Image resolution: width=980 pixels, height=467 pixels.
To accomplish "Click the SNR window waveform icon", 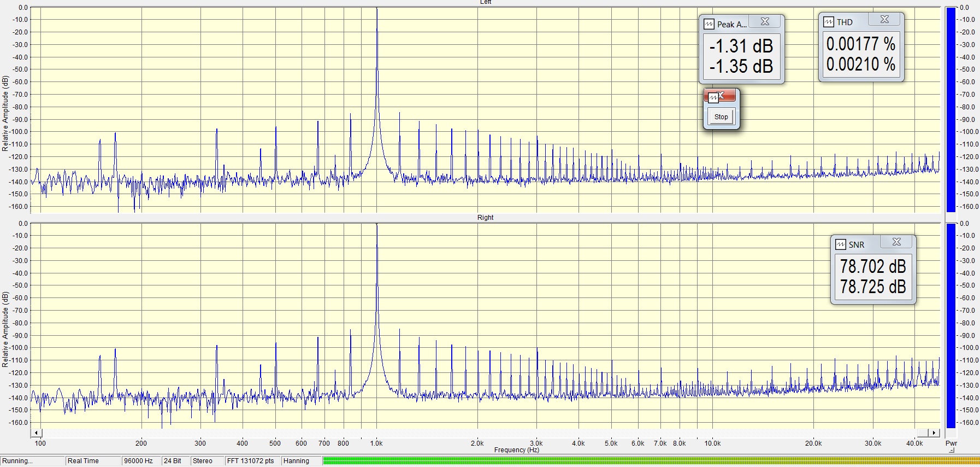I will 841,244.
